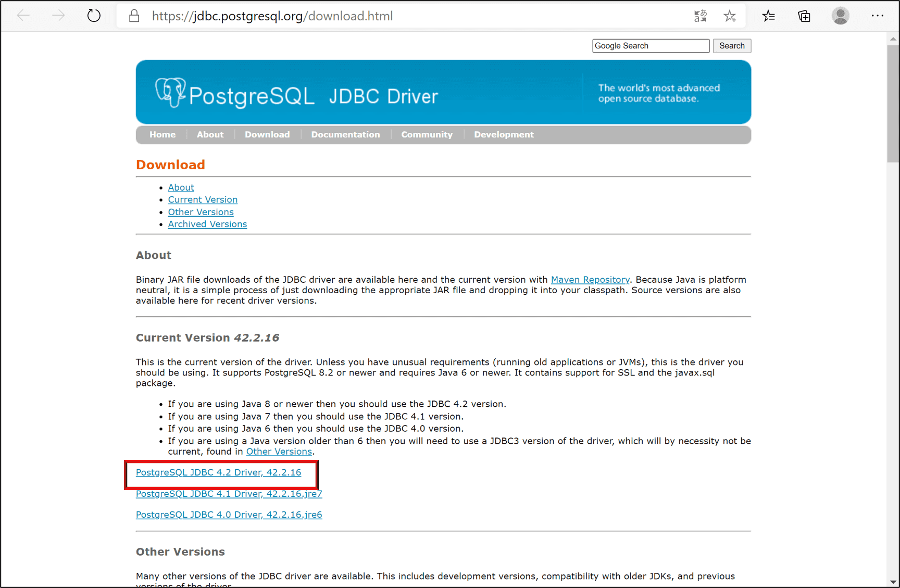Click the PostgreSQL elephant logo
Viewport: 900px width, 588px height.
170,92
